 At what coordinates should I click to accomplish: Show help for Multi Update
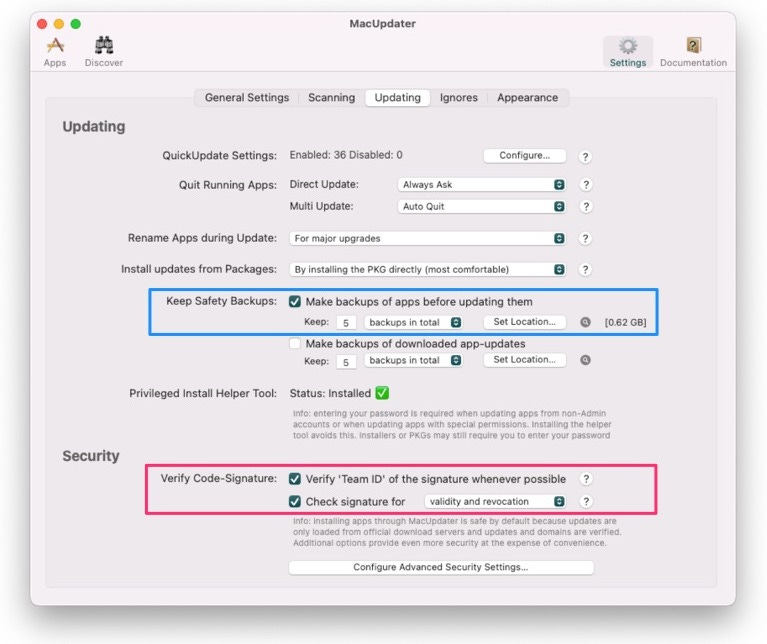586,206
